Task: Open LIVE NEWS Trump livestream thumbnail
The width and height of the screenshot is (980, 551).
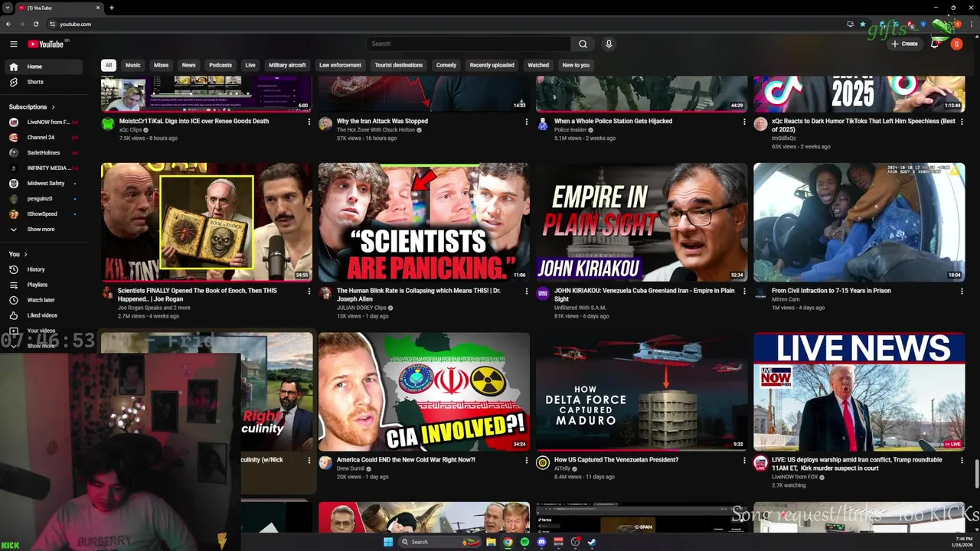Action: click(x=859, y=392)
